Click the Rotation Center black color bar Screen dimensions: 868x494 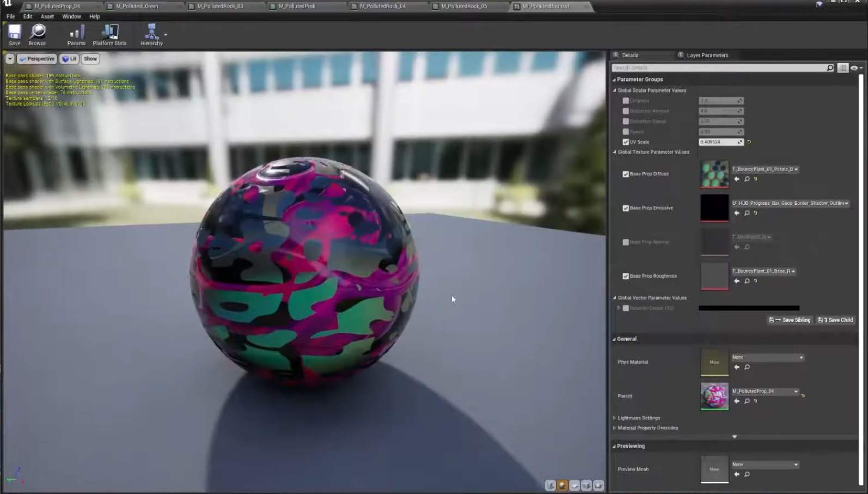pos(749,308)
